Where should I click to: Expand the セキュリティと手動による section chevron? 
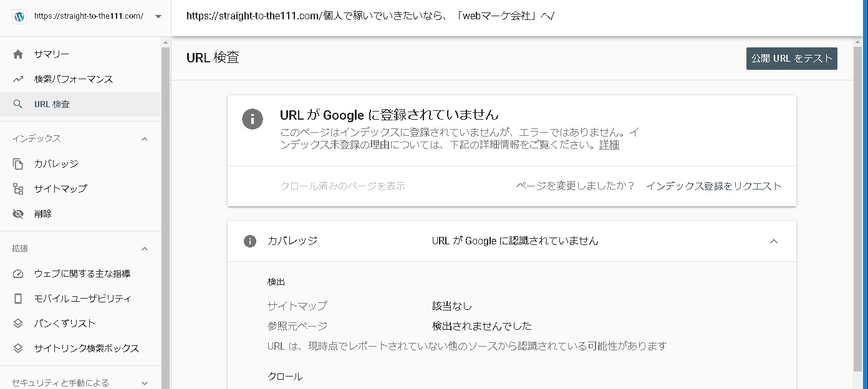[145, 383]
